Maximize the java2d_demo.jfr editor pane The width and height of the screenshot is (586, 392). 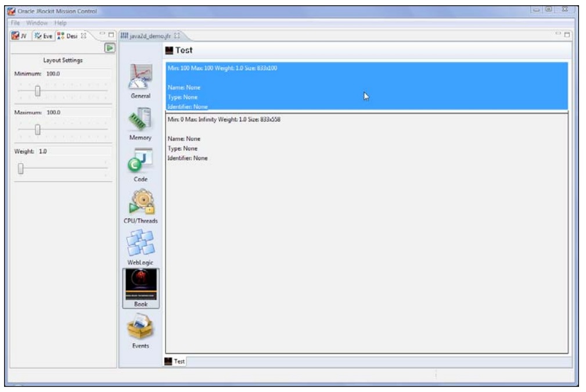pos(567,36)
